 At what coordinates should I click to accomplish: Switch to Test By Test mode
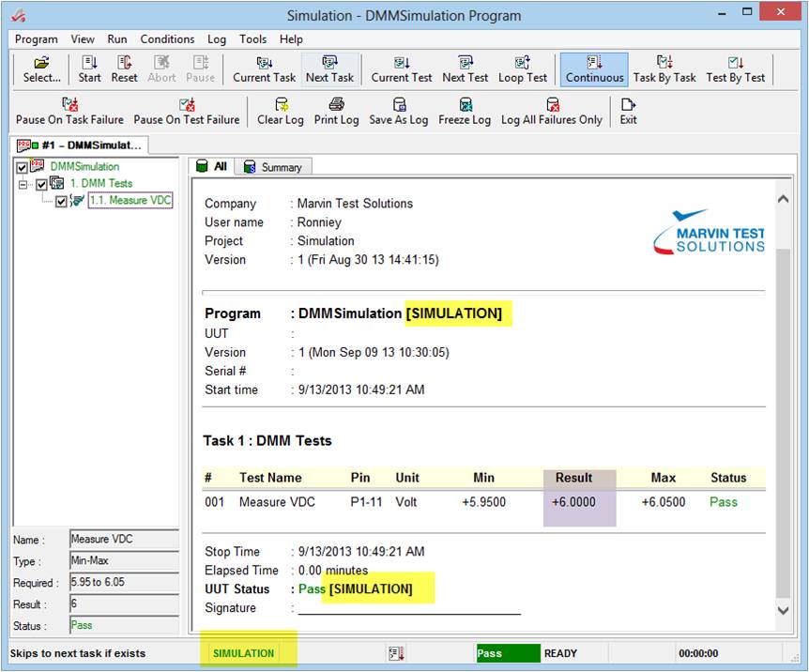coord(735,69)
